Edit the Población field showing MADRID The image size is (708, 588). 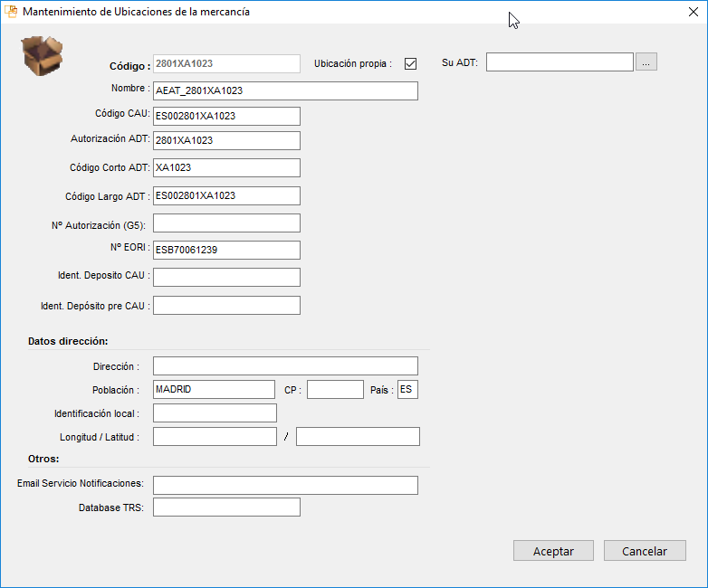pos(214,389)
